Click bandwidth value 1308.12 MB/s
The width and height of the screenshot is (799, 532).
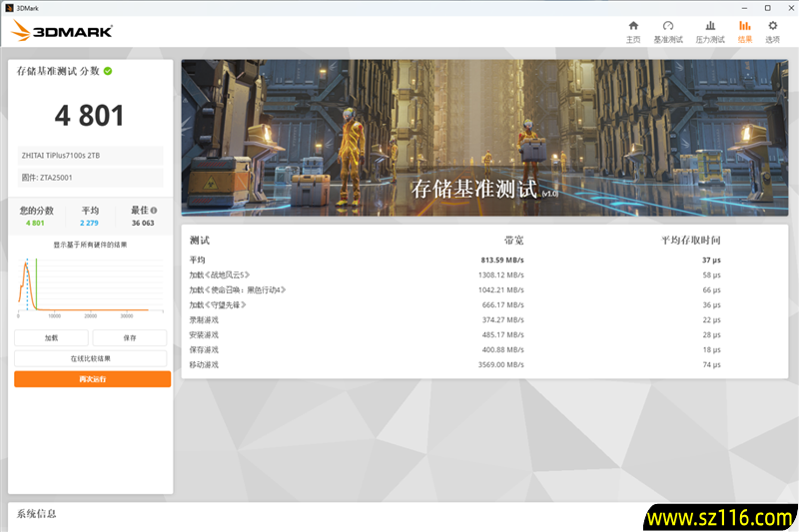[x=501, y=274]
